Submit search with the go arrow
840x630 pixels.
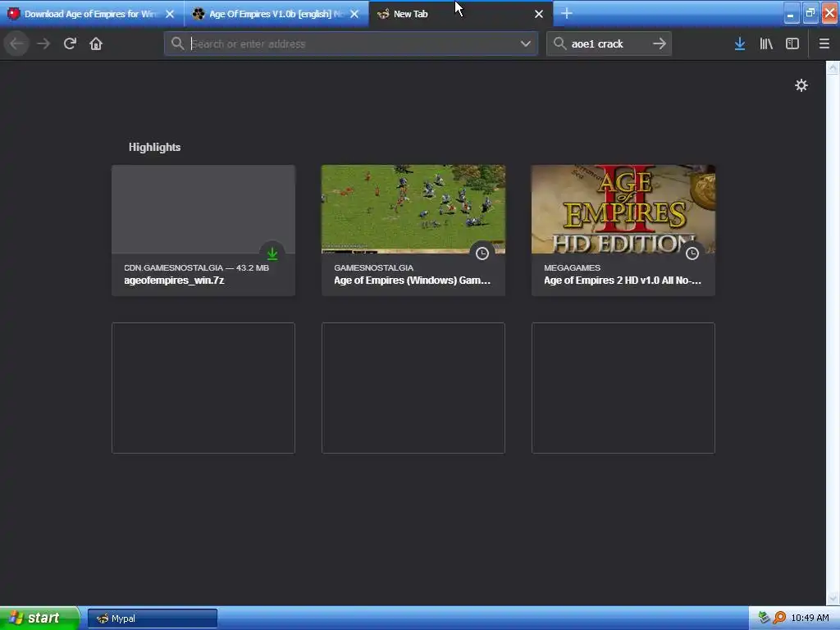coord(660,43)
